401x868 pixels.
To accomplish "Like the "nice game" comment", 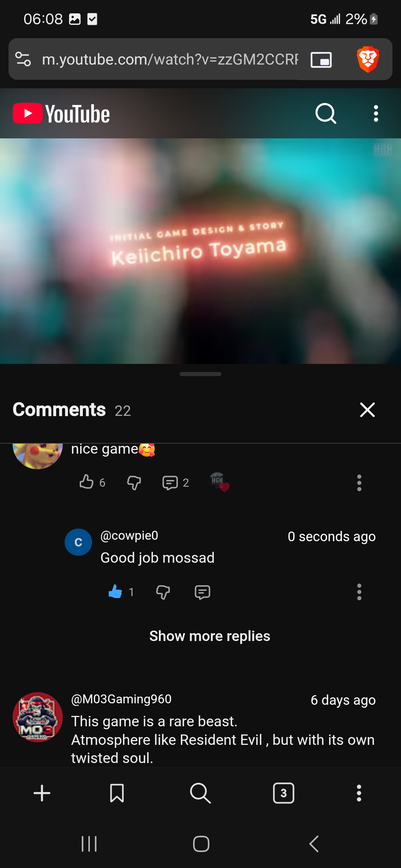I will click(87, 482).
